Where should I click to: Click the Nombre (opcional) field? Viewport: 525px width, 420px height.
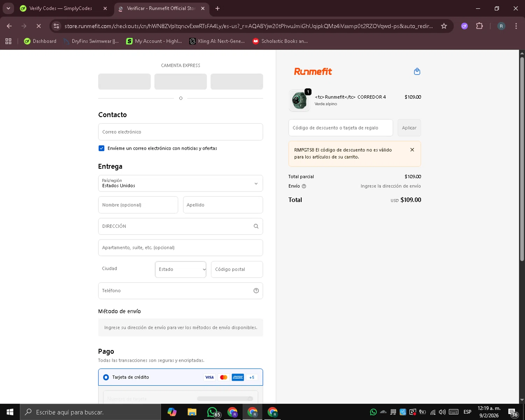[138, 205]
